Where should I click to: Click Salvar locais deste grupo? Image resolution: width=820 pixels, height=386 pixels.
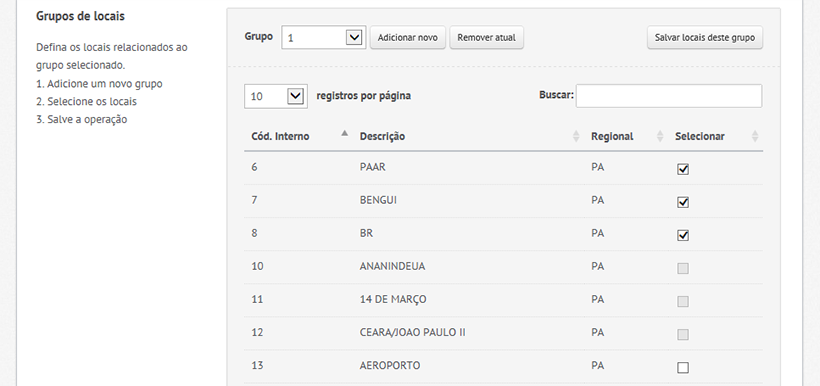[x=704, y=38]
